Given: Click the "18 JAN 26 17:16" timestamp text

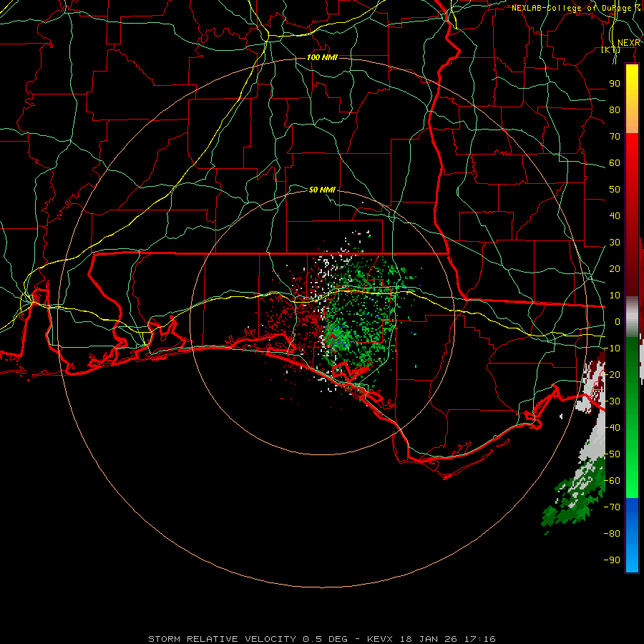Looking at the screenshot, I should click(x=448, y=639).
